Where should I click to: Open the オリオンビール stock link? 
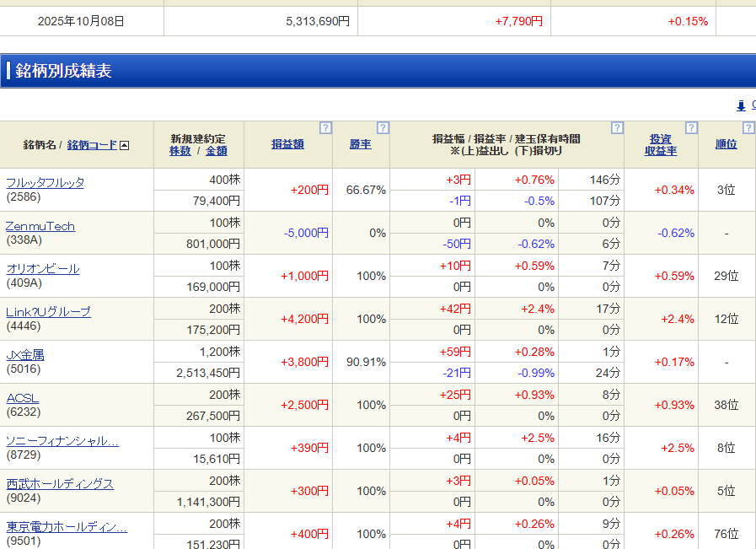[42, 269]
